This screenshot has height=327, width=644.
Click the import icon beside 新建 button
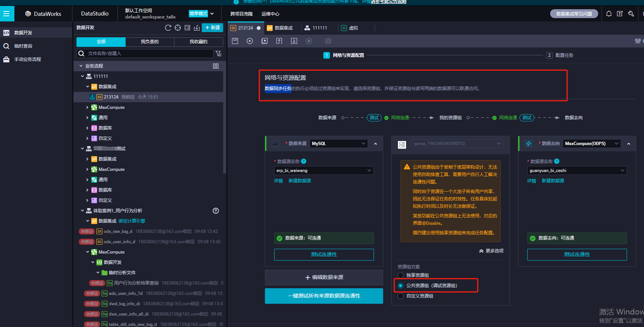click(x=197, y=28)
